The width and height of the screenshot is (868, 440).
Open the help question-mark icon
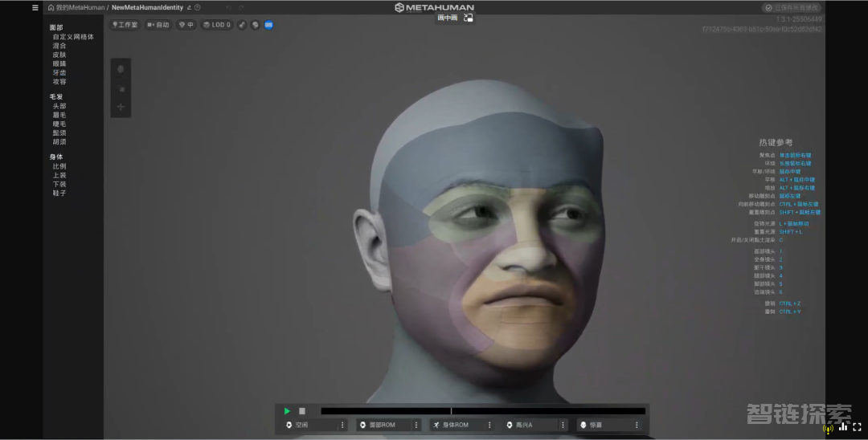click(198, 8)
